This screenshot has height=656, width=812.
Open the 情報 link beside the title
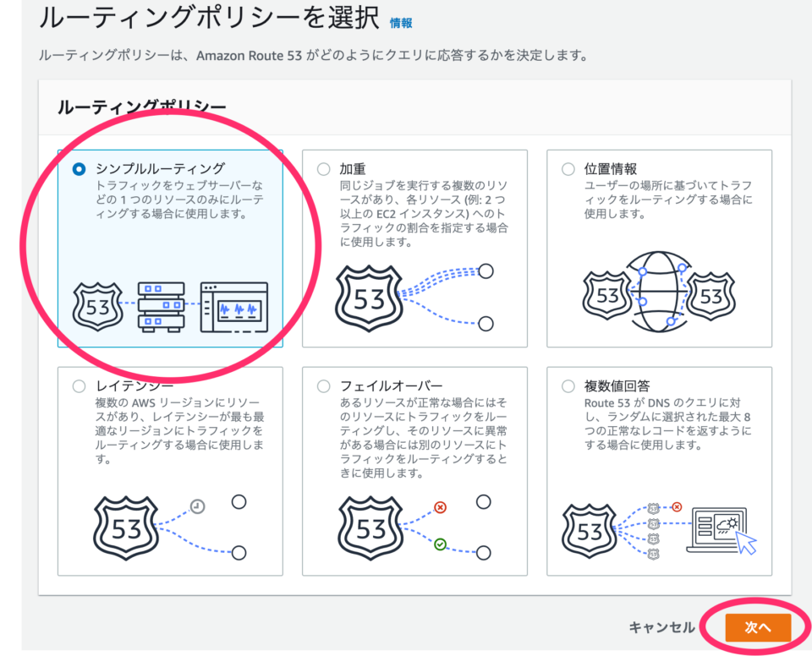(401, 23)
